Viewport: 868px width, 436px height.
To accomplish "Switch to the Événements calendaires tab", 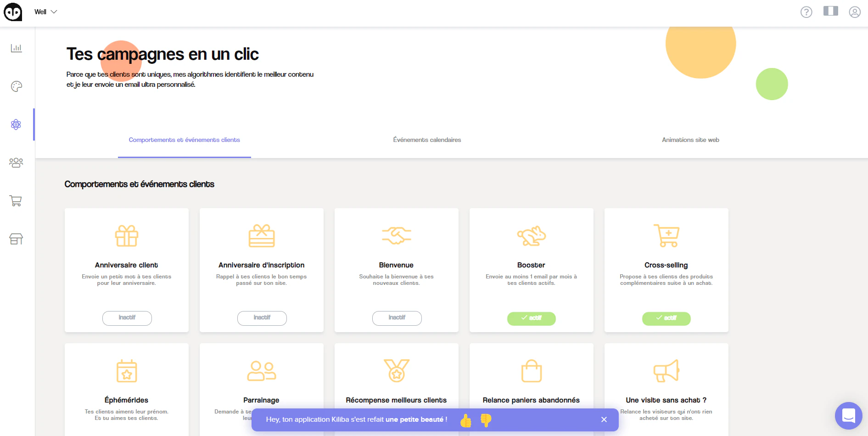I will tap(426, 140).
